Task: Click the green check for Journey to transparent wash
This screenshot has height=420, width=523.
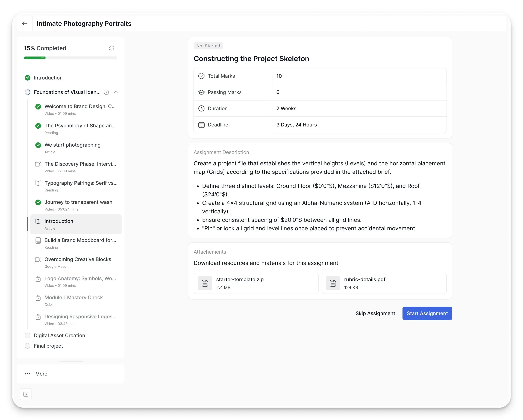Action: coord(38,202)
